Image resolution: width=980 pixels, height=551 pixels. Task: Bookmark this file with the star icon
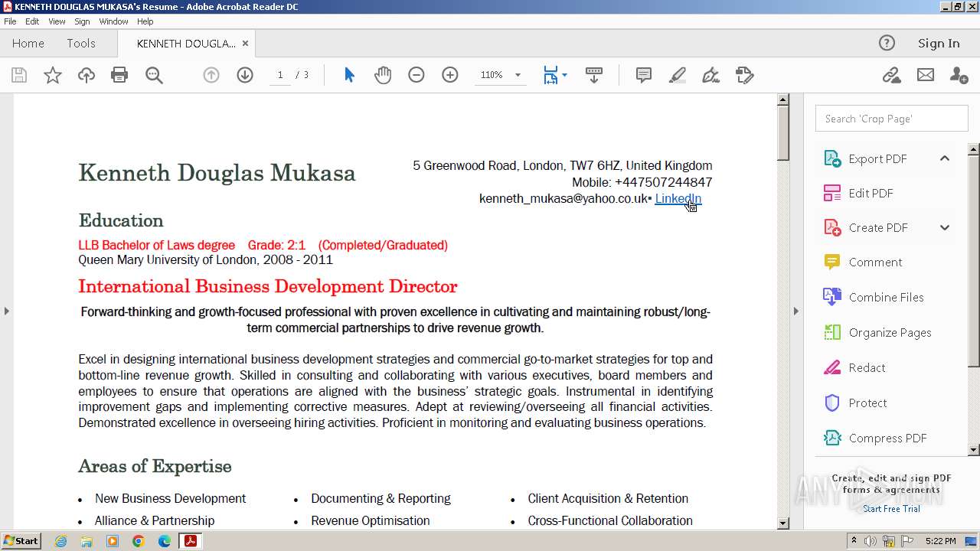point(53,75)
